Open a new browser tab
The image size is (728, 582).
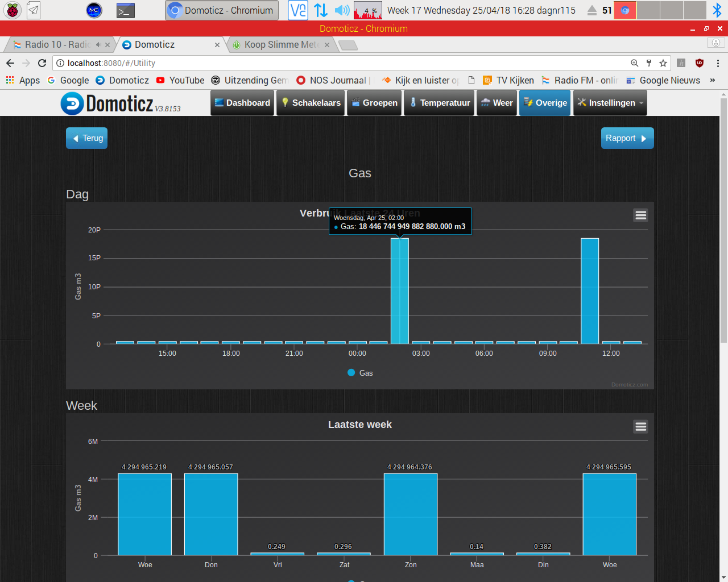(x=348, y=45)
